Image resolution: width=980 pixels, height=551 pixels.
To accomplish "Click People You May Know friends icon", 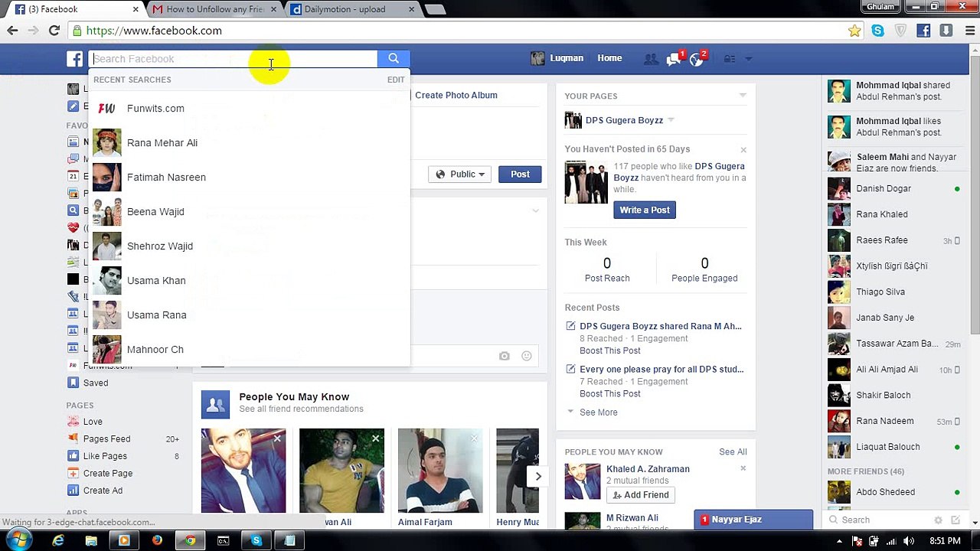I will pos(216,404).
